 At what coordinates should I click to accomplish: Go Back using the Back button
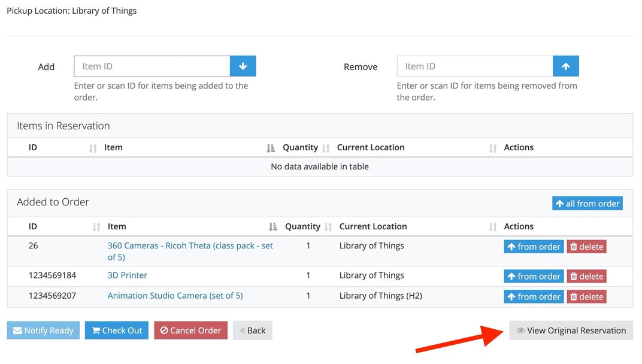[253, 330]
